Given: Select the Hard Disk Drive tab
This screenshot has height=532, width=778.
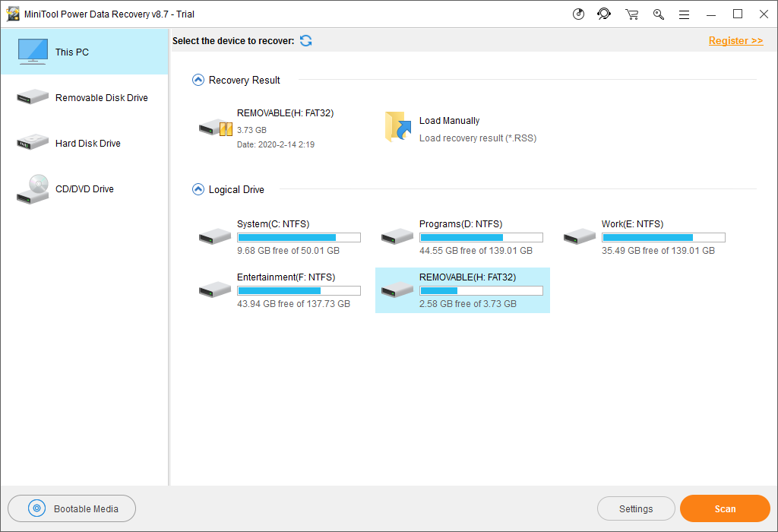Looking at the screenshot, I should (x=84, y=144).
